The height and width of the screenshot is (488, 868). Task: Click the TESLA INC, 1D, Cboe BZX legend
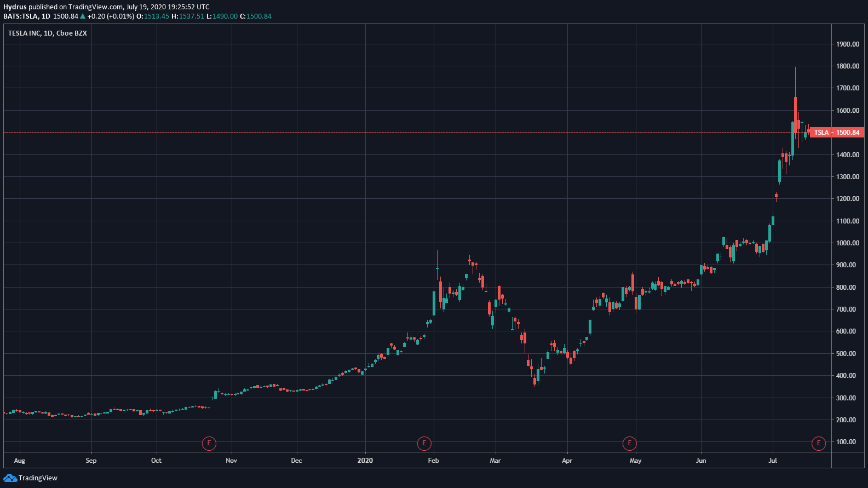48,33
